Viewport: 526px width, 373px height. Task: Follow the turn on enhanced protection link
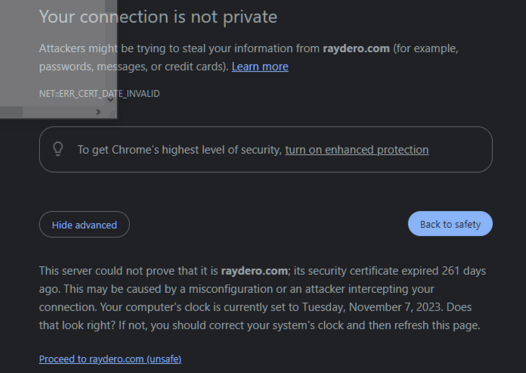pos(357,150)
